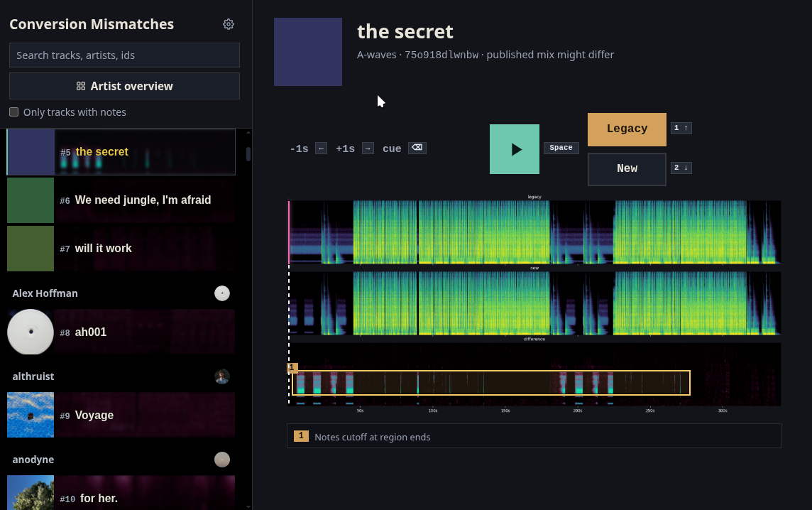Viewport: 812px width, 510px height.
Task: Select track #6 We need jungle, I'm afraid
Action: click(x=121, y=200)
